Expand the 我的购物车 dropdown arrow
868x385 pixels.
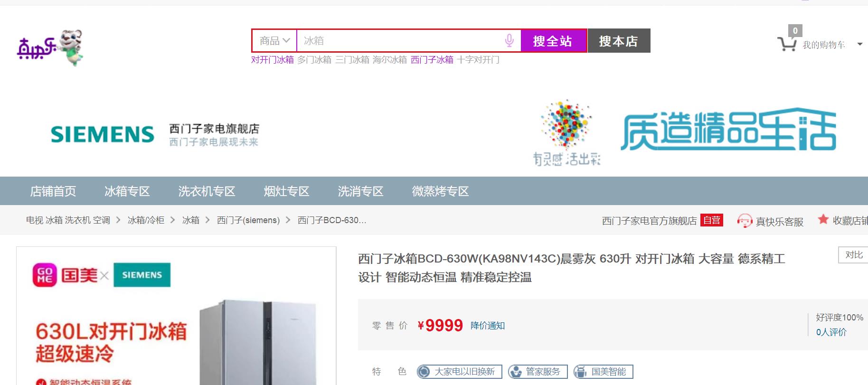859,45
